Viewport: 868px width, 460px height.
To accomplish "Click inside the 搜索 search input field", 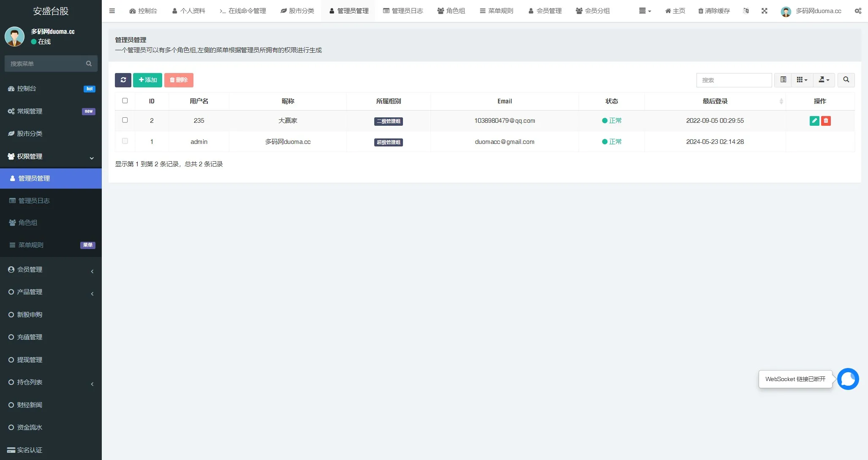I will pyautogui.click(x=734, y=80).
